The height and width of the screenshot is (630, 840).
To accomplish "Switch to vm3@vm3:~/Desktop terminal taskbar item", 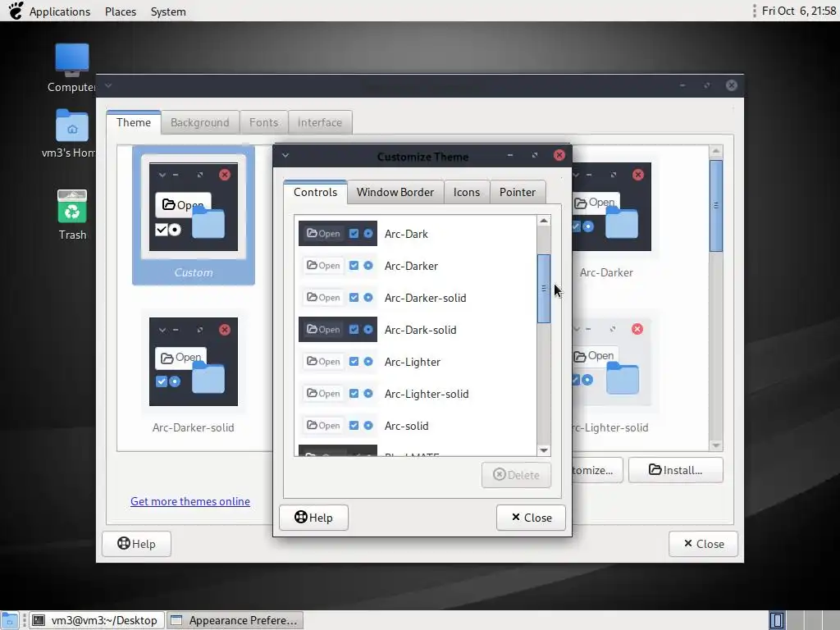I will [x=96, y=620].
